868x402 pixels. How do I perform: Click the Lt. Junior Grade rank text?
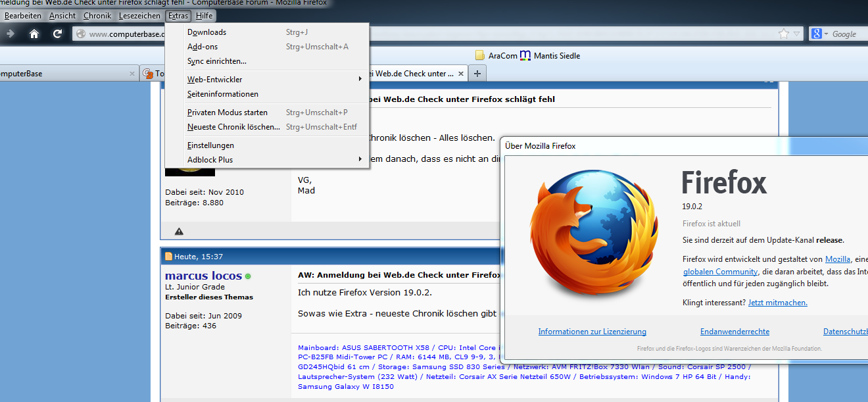(x=195, y=287)
